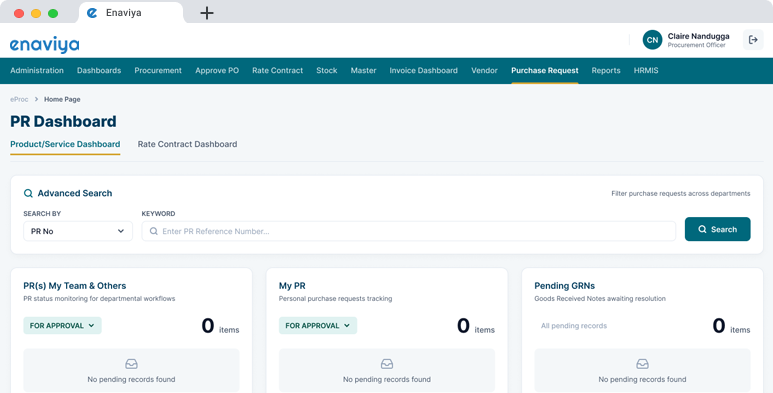
Task: Go to Invoice Dashboard
Action: [x=423, y=71]
